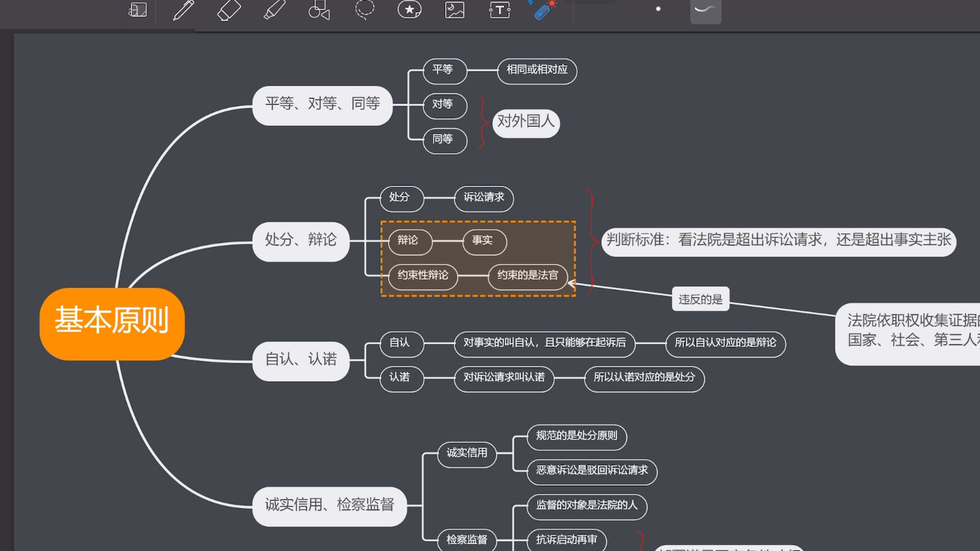The image size is (980, 551).
Task: Toggle the read-mode page icon in toolbar
Action: click(x=138, y=10)
